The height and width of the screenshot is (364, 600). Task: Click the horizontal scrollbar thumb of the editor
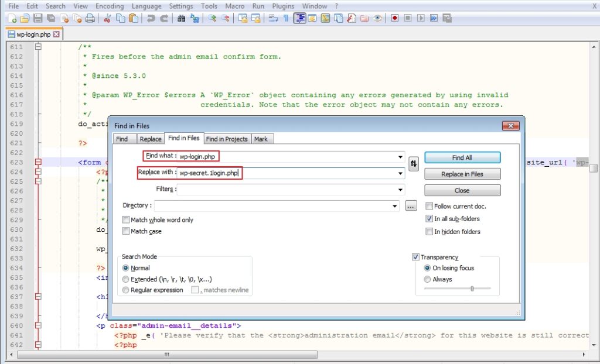tap(167, 355)
